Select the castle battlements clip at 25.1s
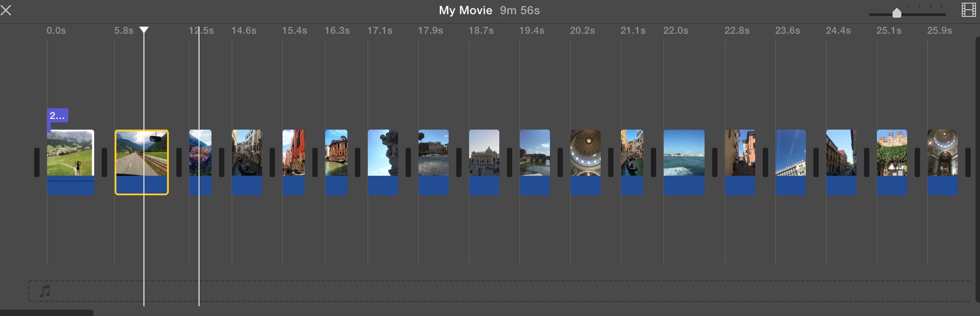Screen dimensions: 980x316 coord(892,162)
